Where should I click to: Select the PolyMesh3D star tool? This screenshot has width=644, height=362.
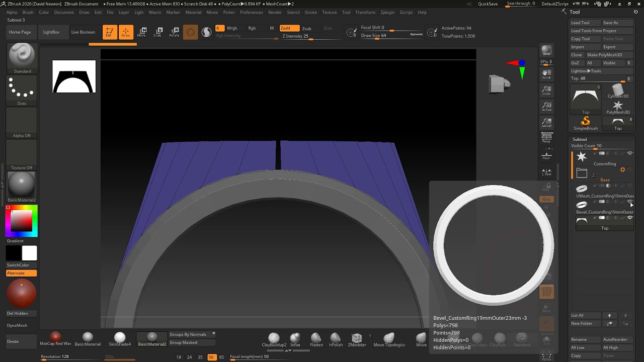[x=618, y=107]
